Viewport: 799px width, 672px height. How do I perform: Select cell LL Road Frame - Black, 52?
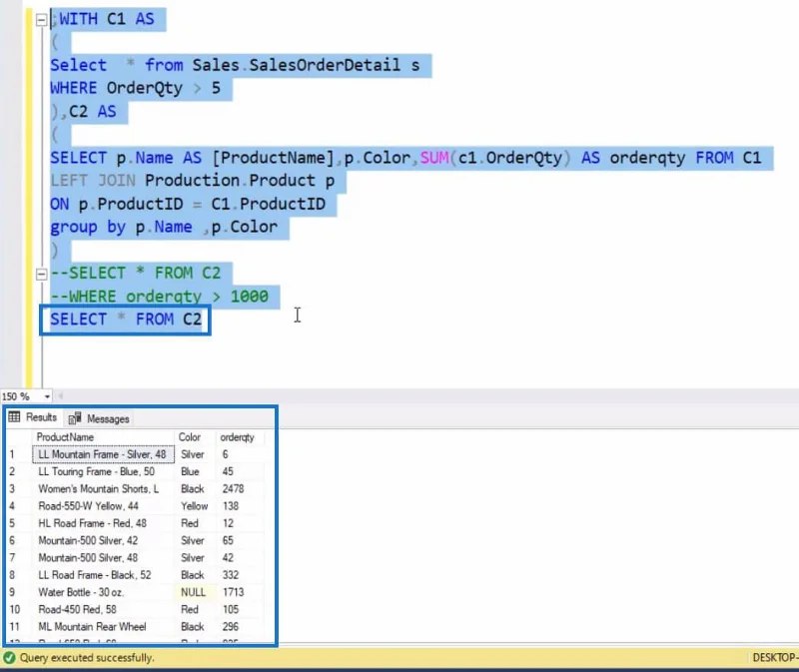click(x=104, y=575)
